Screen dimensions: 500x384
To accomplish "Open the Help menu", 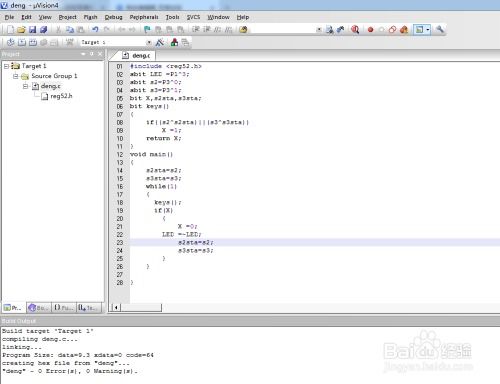I will [243, 17].
